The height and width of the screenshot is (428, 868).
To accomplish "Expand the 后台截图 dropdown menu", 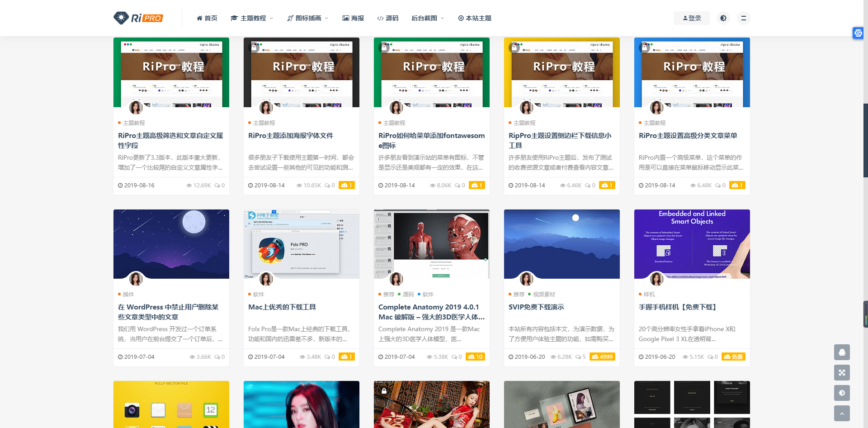I will [428, 18].
